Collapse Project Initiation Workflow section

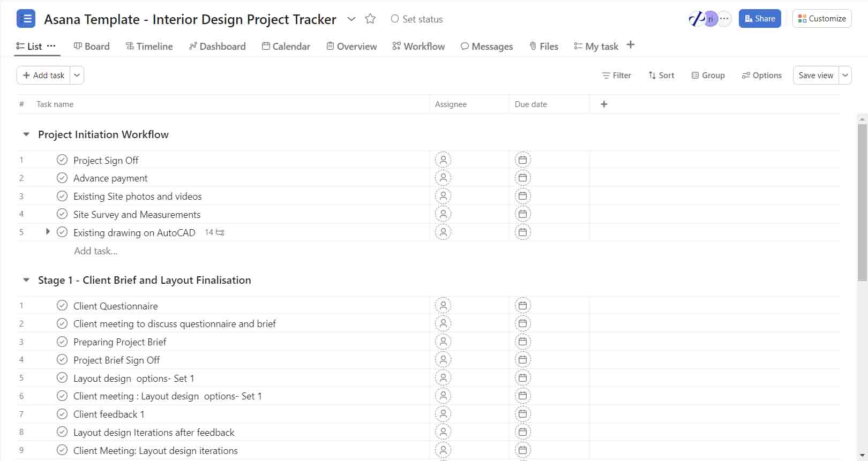[26, 134]
